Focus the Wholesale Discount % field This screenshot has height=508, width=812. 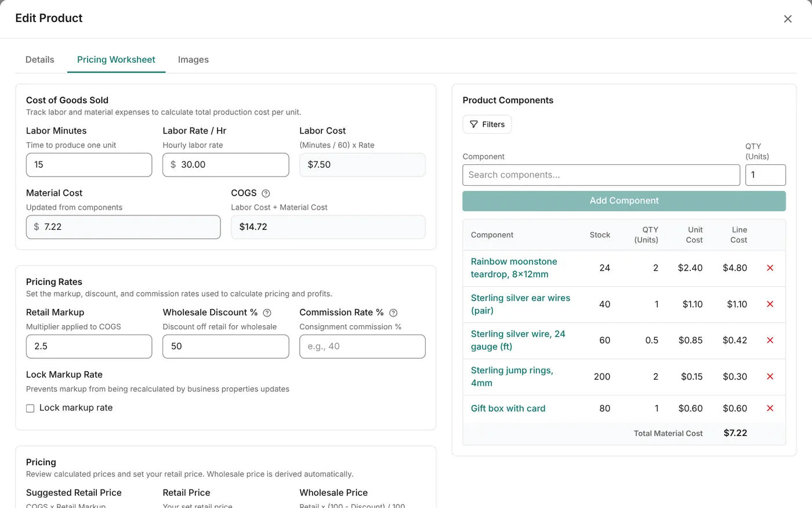click(x=226, y=347)
